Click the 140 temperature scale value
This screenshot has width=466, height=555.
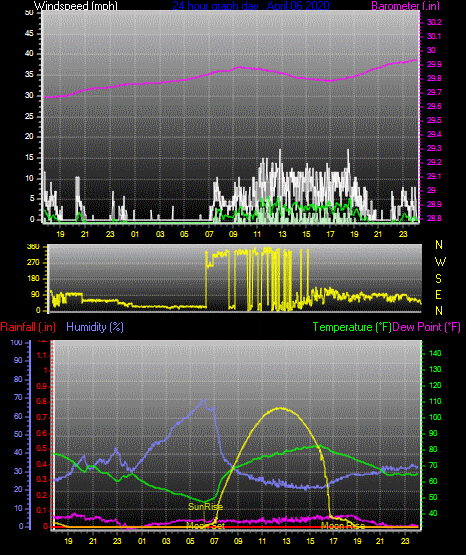[x=435, y=353]
